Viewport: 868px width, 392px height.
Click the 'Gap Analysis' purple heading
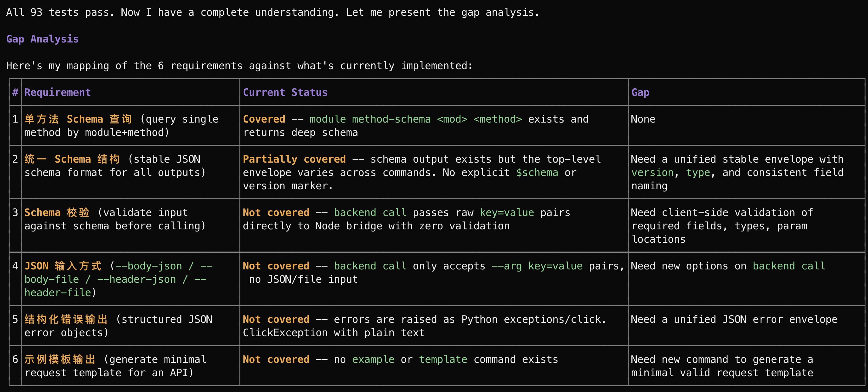(x=42, y=39)
